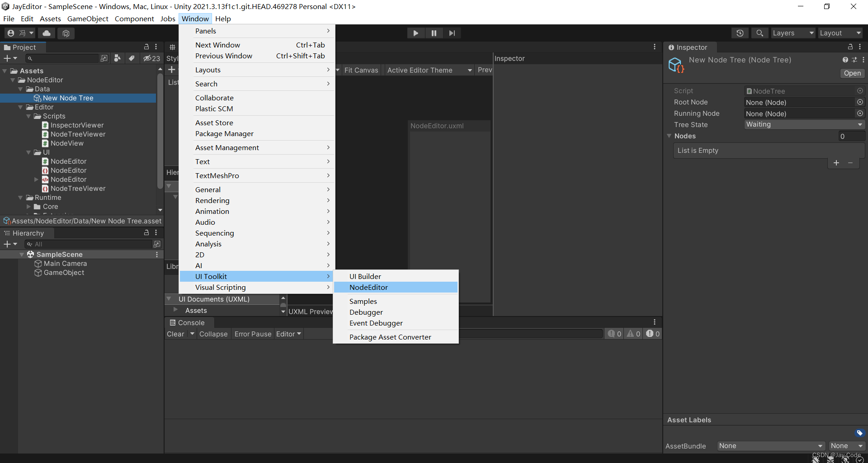Open the Console Editor dropdown
868x463 pixels.
288,334
